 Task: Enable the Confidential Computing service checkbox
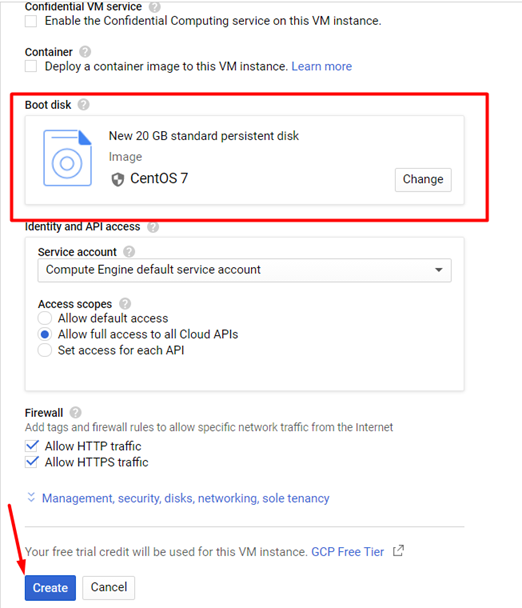coord(31,21)
